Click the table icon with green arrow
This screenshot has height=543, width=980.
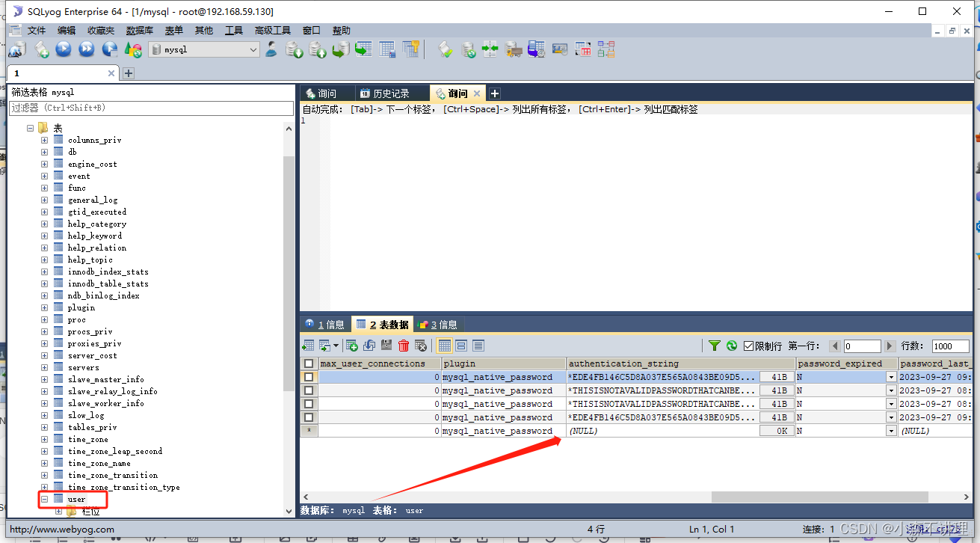[x=364, y=49]
